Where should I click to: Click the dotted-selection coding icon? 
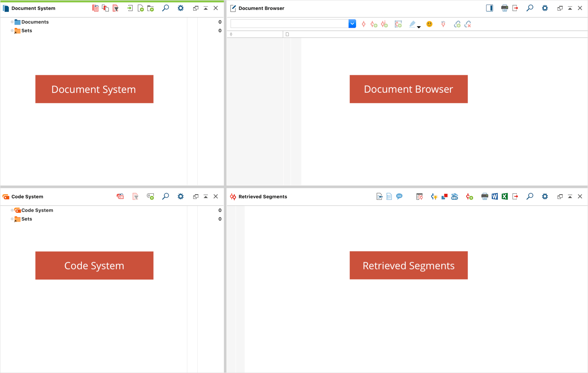pyautogui.click(x=398, y=24)
